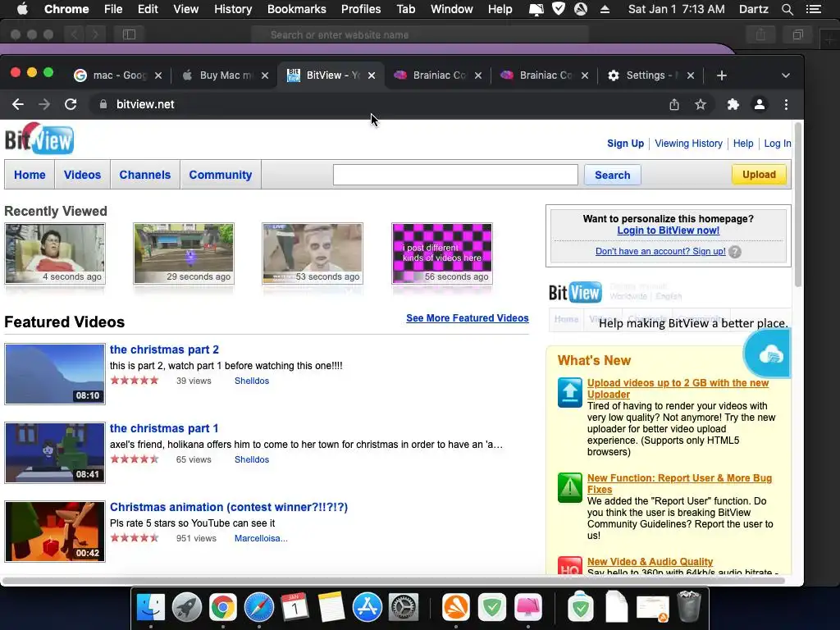Open Viewing History link
Image resolution: width=840 pixels, height=630 pixels.
[x=688, y=144]
